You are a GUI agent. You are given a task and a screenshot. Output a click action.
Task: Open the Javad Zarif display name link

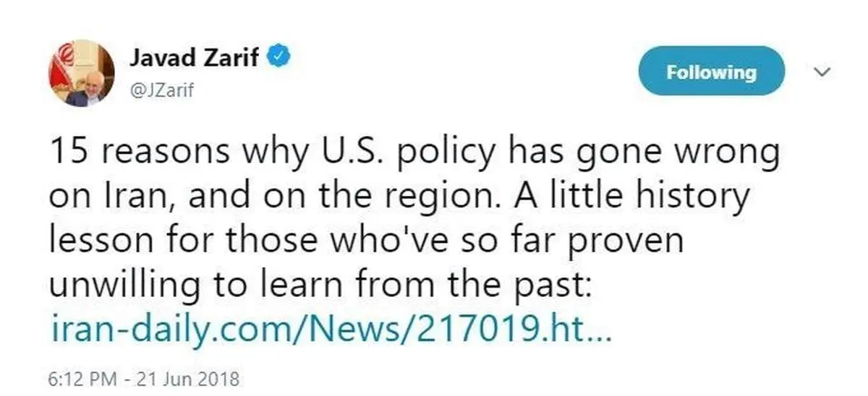tap(193, 58)
